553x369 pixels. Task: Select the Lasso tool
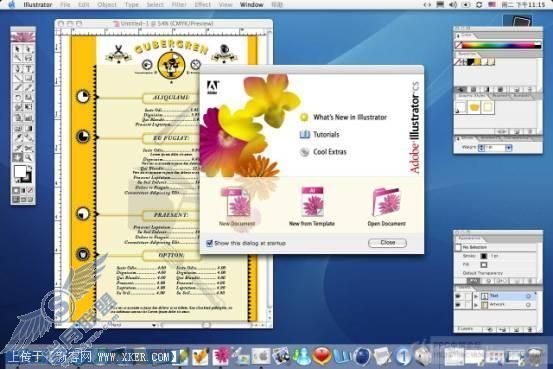tap(28, 58)
